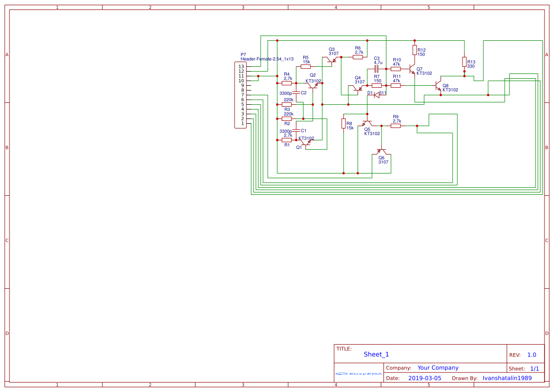
Task: Click the Sheet_1 title text
Action: [x=376, y=354]
